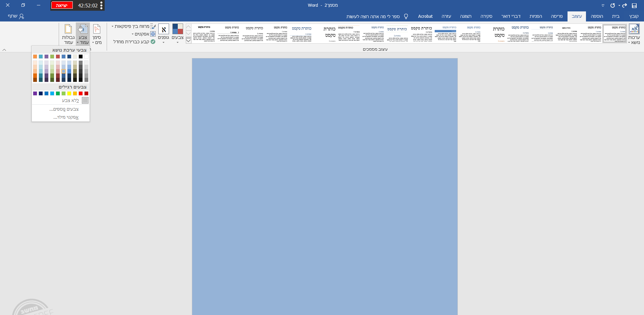Pick the light blue standard color swatch
The height and width of the screenshot is (315, 644).
tap(52, 93)
